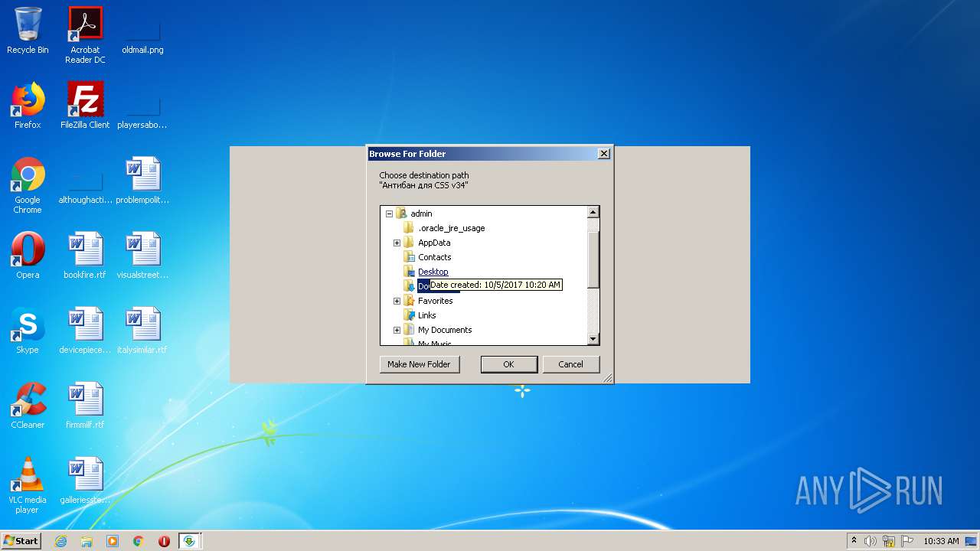The width and height of the screenshot is (980, 551).
Task: Select devicepiece... document icon
Action: click(x=85, y=331)
